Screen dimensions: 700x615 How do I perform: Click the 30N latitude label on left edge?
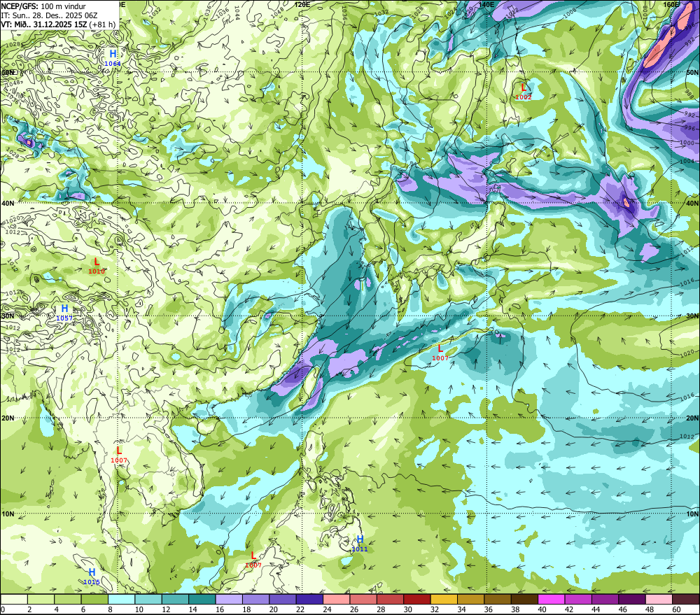[x=8, y=316]
